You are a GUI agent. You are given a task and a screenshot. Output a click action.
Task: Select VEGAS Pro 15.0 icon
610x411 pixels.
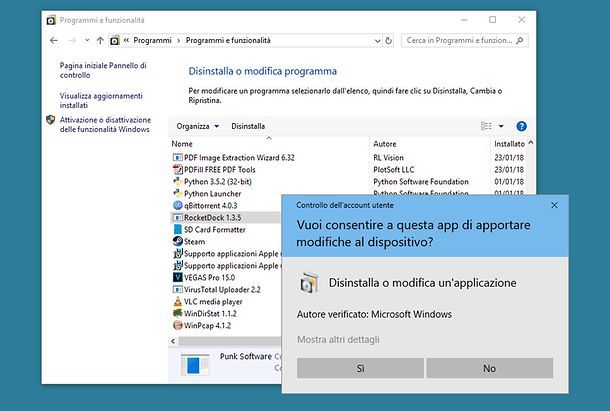click(x=177, y=278)
